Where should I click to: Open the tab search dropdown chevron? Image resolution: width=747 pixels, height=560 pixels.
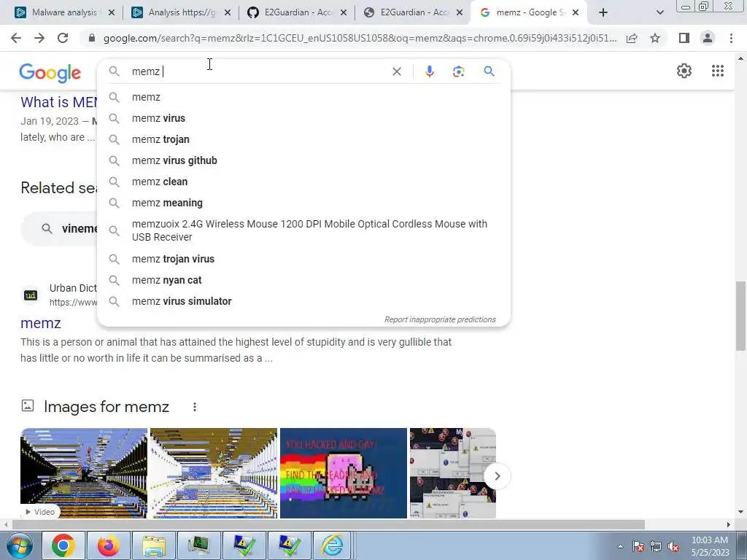click(659, 12)
